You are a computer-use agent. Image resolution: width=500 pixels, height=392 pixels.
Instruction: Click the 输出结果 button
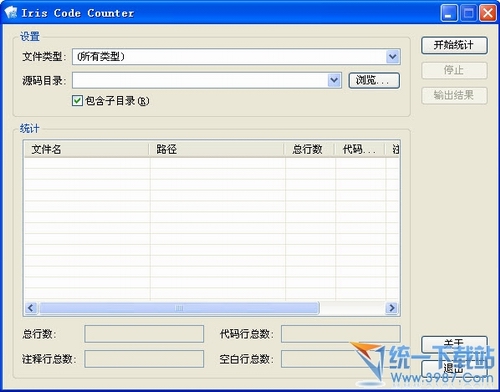[x=454, y=95]
